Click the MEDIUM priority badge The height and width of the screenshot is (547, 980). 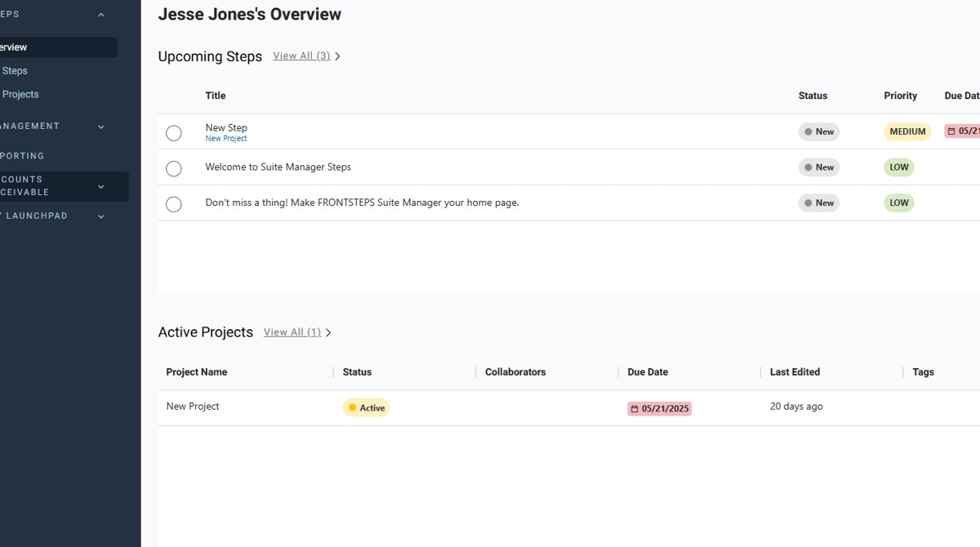coord(907,131)
